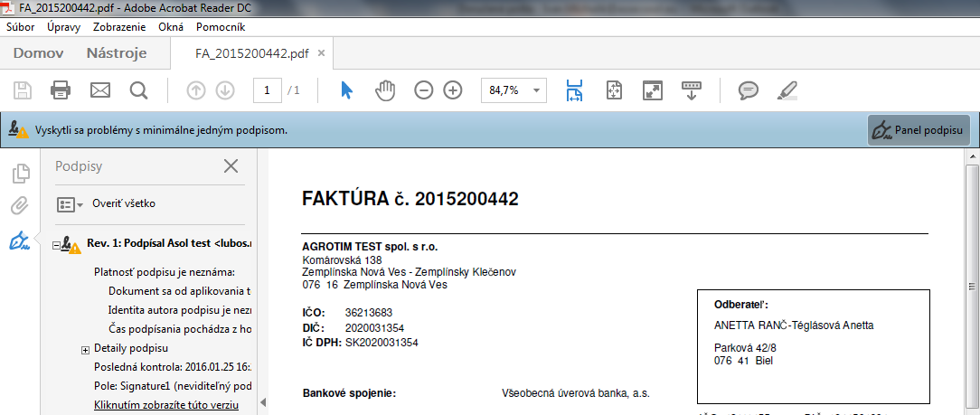
Task: Open the Úpravy menu
Action: click(64, 27)
